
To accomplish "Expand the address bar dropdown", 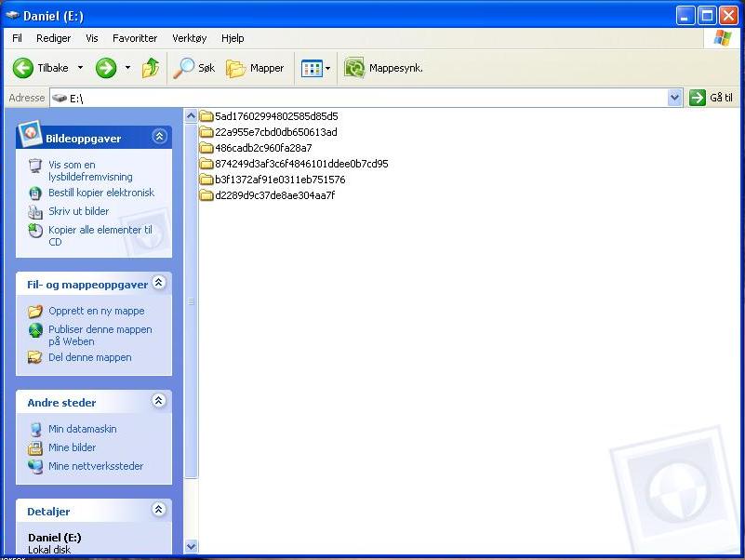I will 674,98.
